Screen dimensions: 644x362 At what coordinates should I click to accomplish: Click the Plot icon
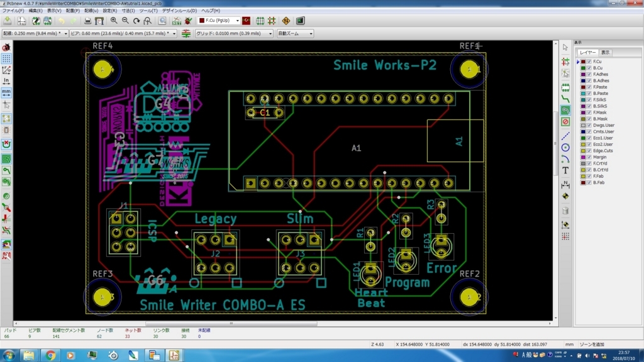point(99,21)
